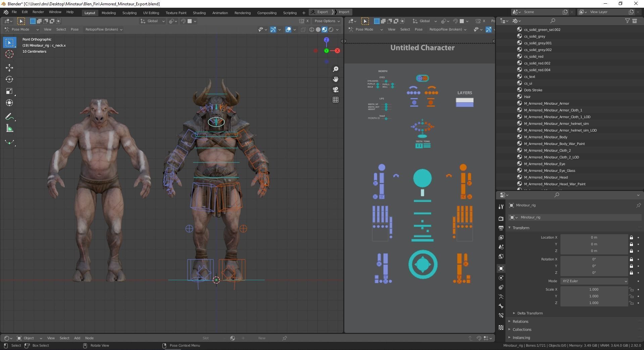Open rotation Mode XYZ Euler dropdown

pyautogui.click(x=594, y=281)
